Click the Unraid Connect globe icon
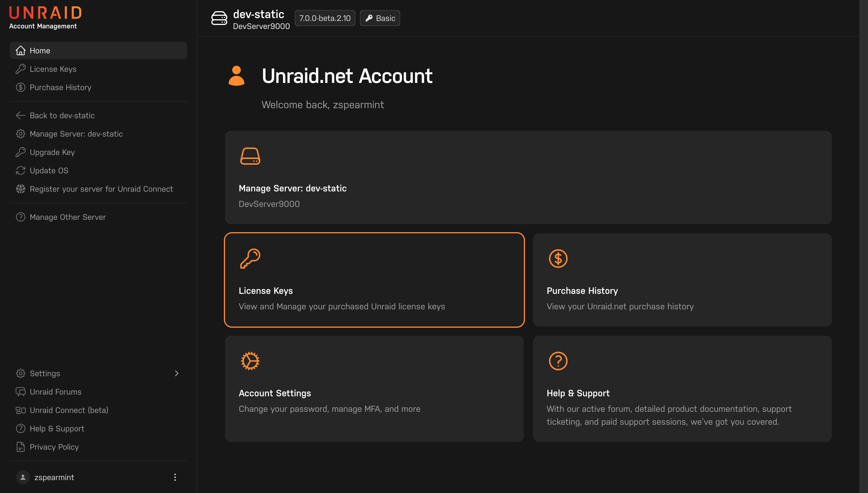Screen dimensions: 868x493 21,189
